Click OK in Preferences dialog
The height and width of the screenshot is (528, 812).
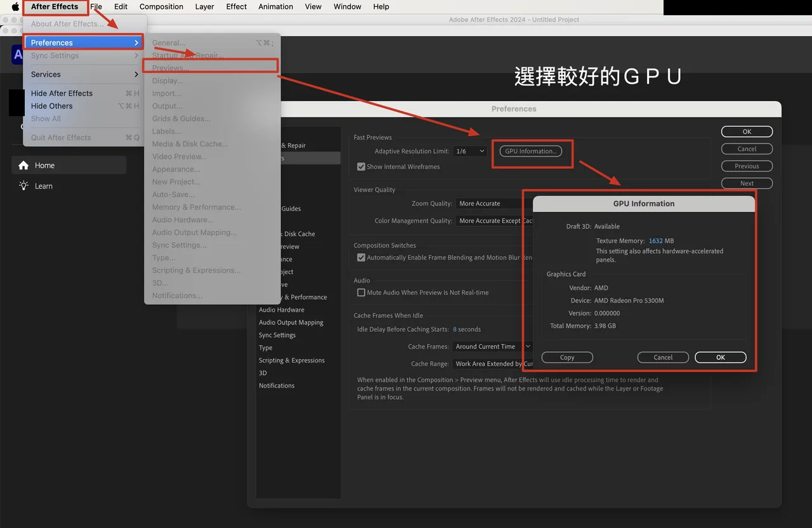(x=747, y=131)
